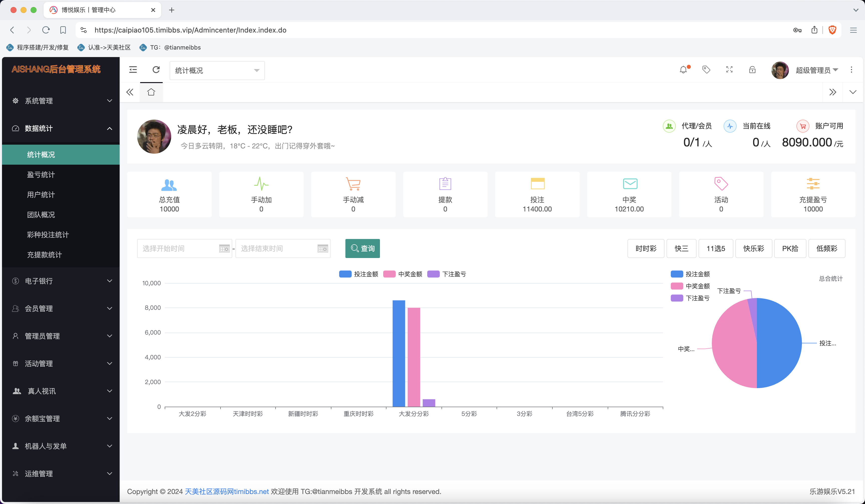
Task: Open the 统计概况 dropdown selector
Action: pos(217,70)
